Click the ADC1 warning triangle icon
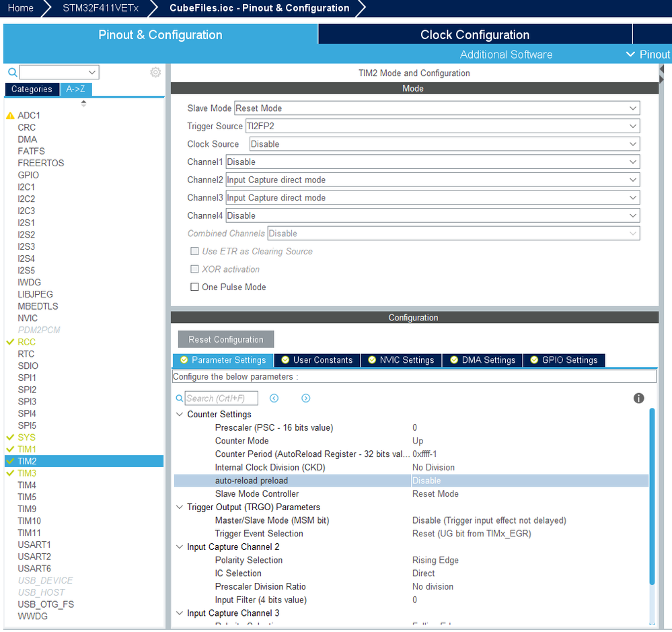 (x=10, y=115)
